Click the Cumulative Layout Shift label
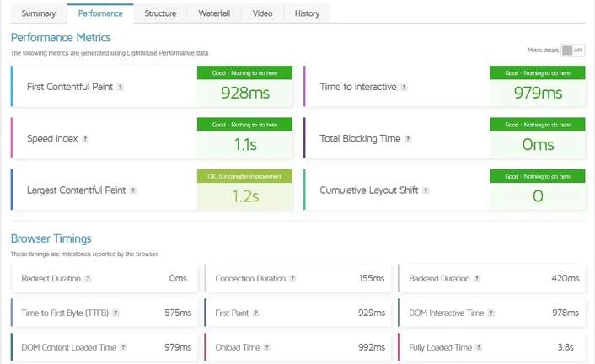The width and height of the screenshot is (595, 364). [369, 190]
